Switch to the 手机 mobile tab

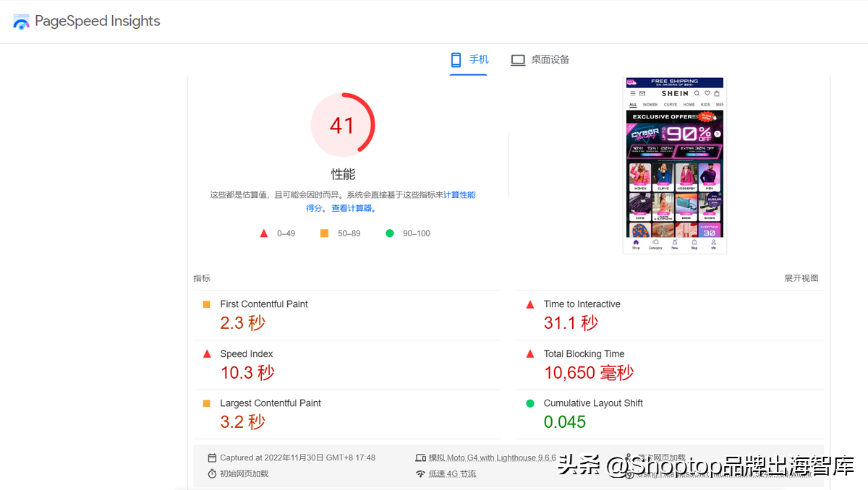click(x=469, y=59)
